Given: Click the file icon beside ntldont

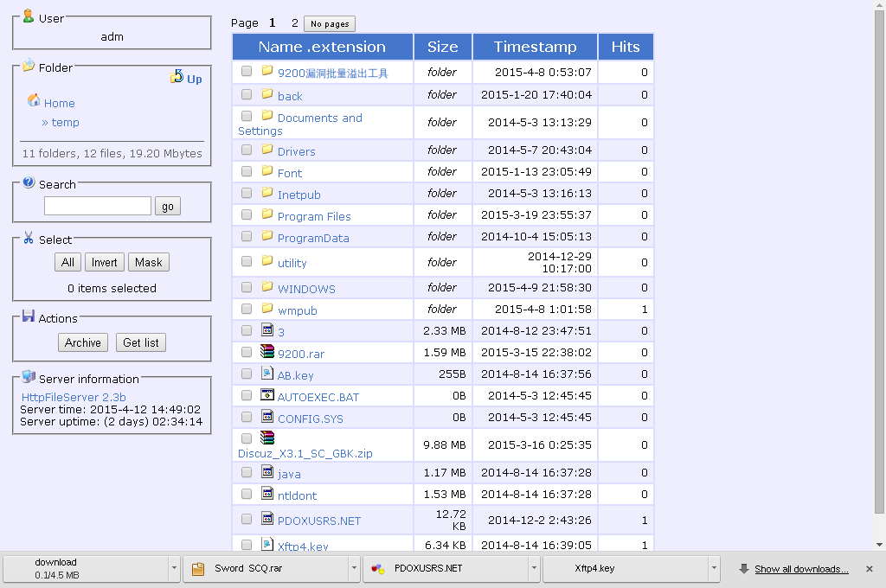Looking at the screenshot, I should point(267,493).
